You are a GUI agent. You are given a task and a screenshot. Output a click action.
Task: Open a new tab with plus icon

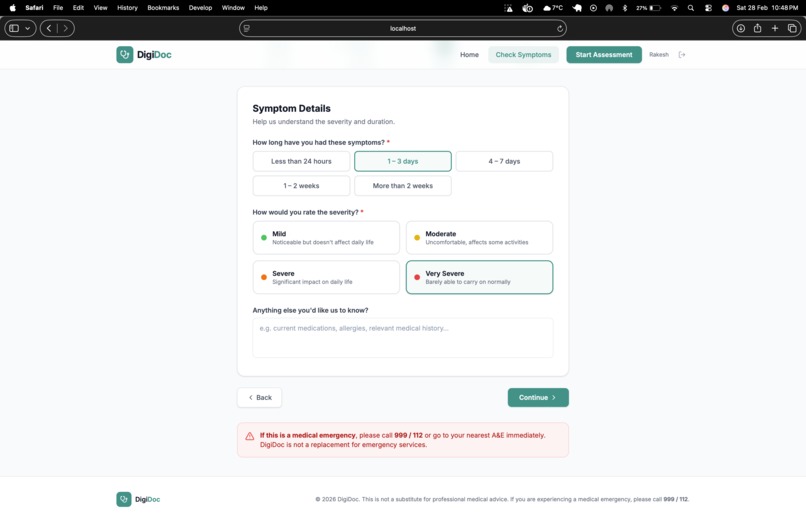click(775, 28)
